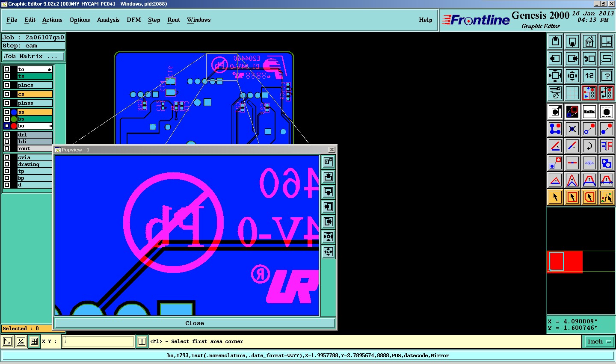This screenshot has height=364, width=616.
Task: Click previous zoom (undo view) icon
Action: tap(589, 59)
